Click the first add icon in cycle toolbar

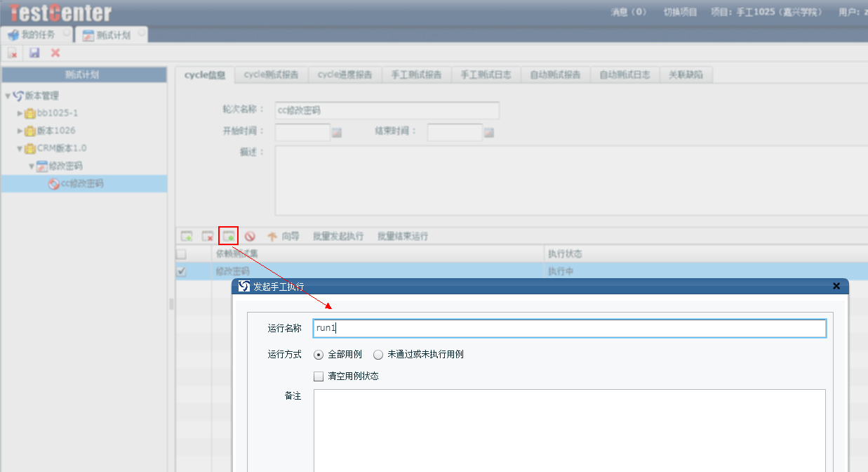187,237
